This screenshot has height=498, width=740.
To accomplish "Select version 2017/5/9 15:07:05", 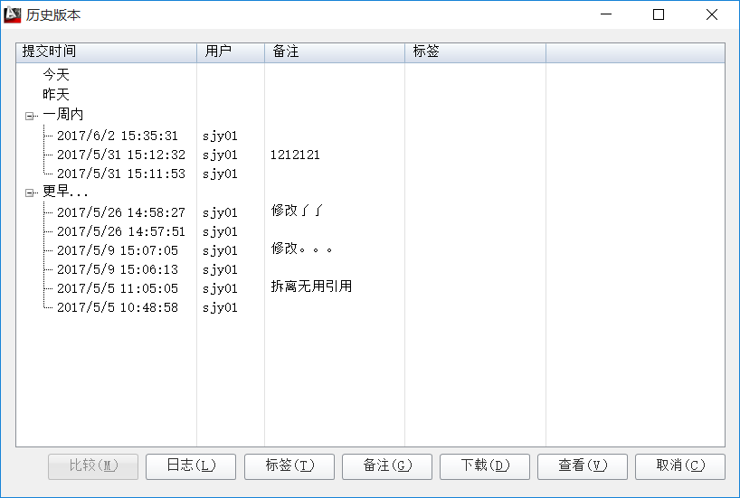I will [117, 251].
